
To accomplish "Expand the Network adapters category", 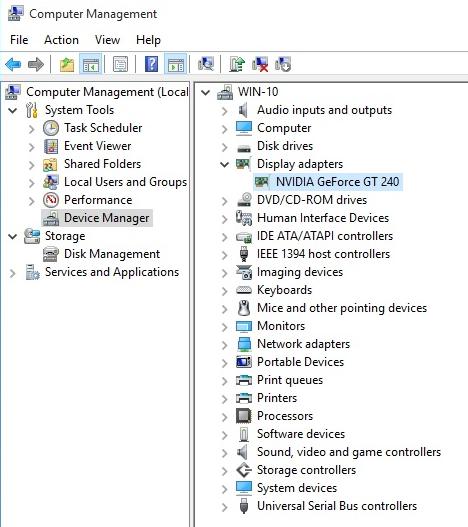I will 224,344.
